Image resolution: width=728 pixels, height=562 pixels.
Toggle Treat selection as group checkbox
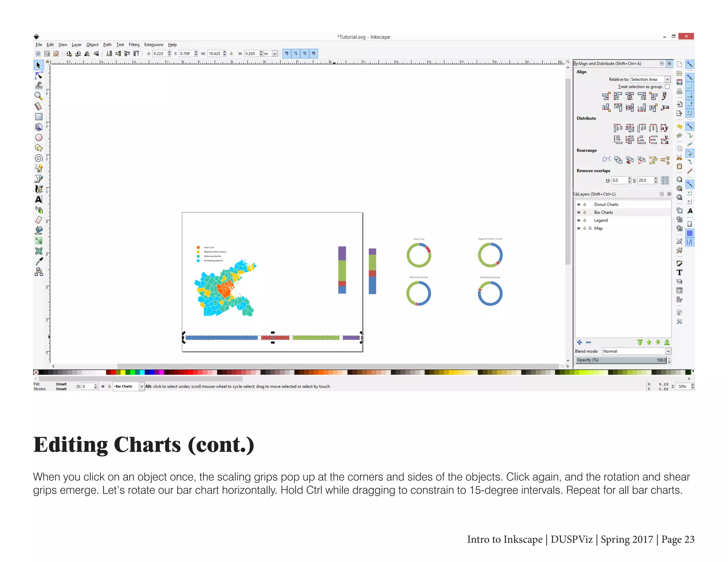point(667,87)
